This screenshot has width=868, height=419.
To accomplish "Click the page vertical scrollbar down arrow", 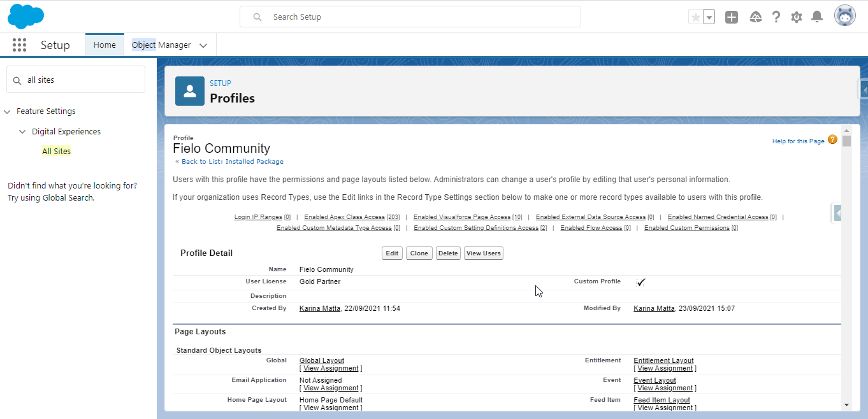I will (846, 404).
